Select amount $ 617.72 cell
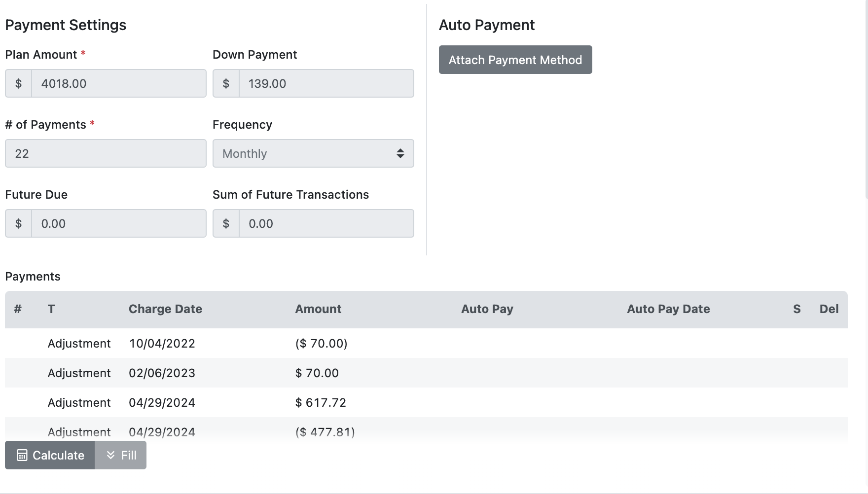The image size is (868, 494). click(321, 403)
